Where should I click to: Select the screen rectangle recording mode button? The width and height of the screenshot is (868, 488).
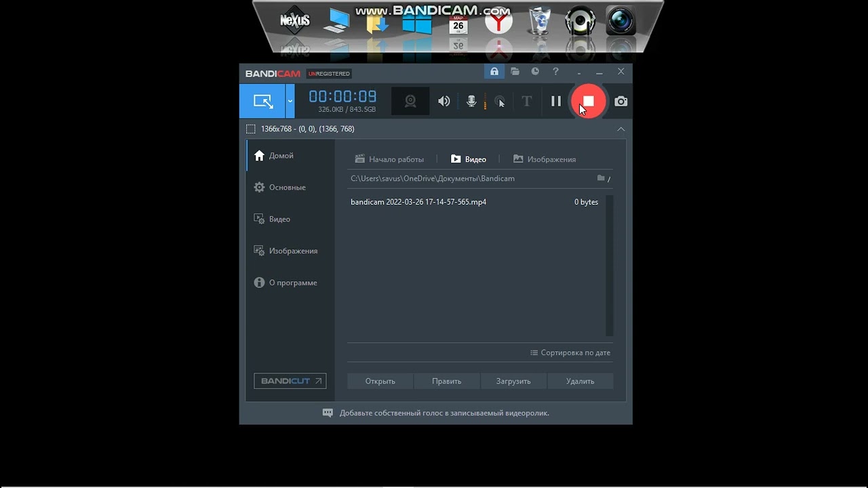coord(262,101)
